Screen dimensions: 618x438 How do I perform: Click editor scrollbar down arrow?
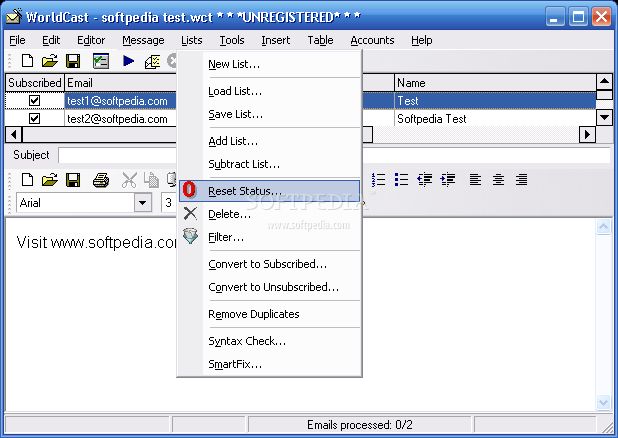click(603, 403)
